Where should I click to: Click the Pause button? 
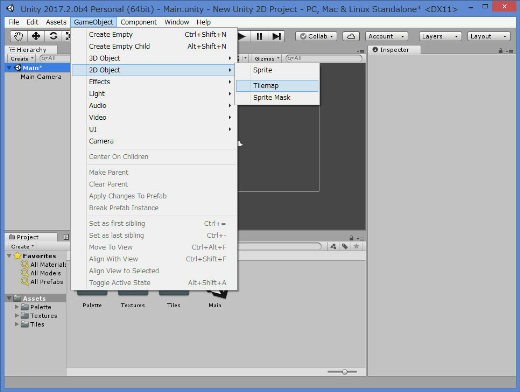point(259,36)
